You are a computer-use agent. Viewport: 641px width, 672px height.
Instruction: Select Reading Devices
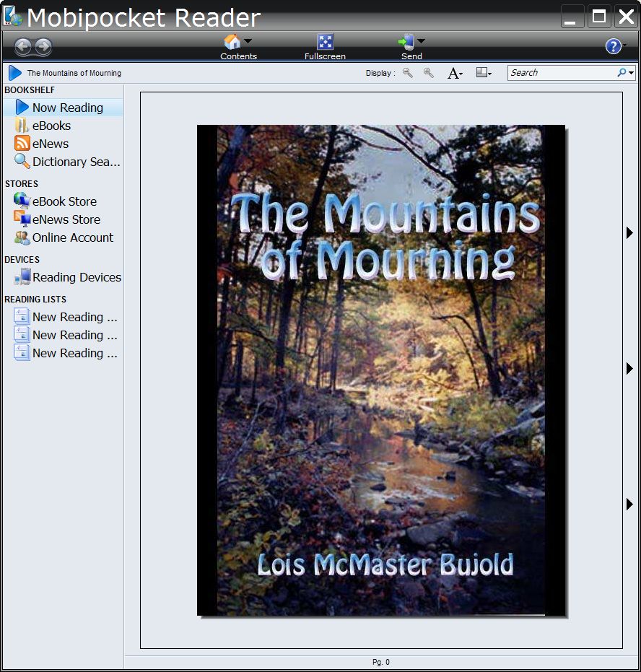tap(63, 277)
